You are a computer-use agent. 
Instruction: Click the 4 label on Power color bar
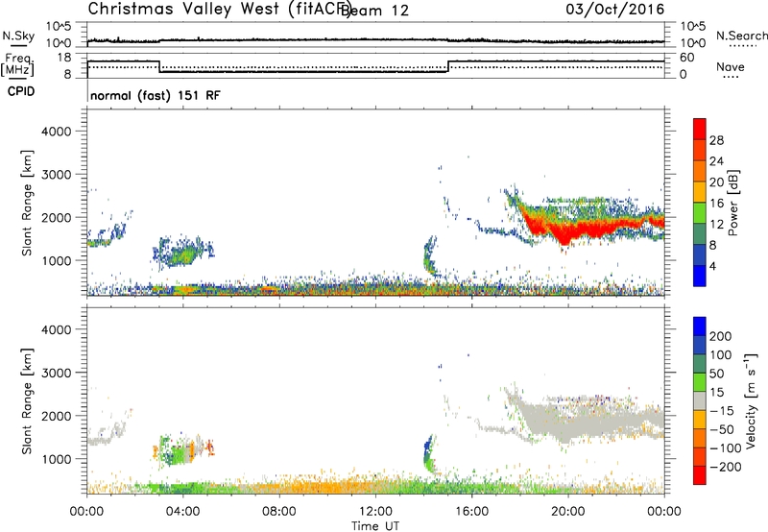[x=712, y=266]
